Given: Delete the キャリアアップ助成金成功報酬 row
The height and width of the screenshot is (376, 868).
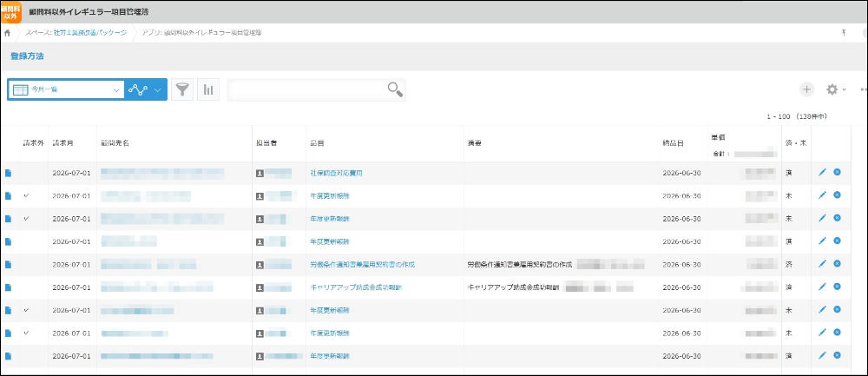Looking at the screenshot, I should pyautogui.click(x=837, y=287).
